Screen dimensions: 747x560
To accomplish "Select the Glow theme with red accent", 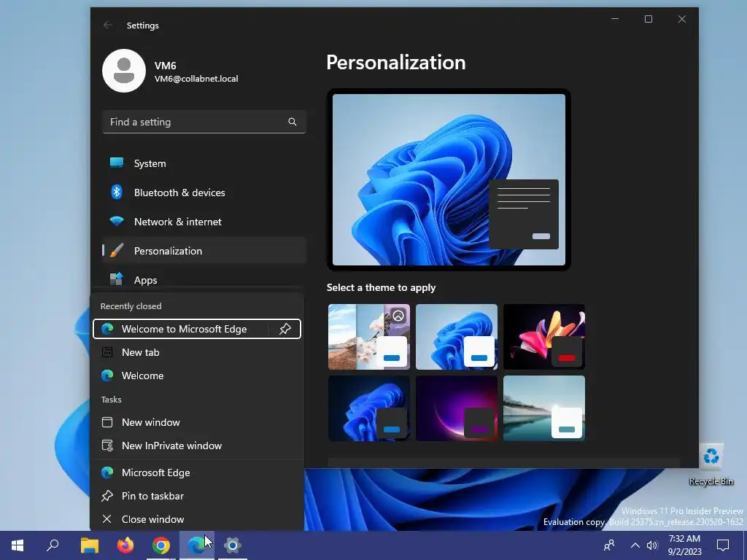I will (544, 337).
